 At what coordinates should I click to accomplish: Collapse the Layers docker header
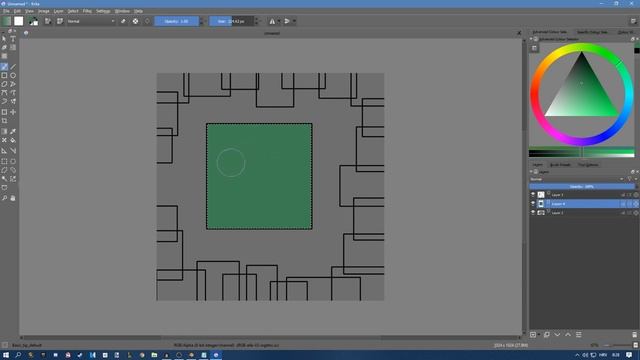click(x=531, y=172)
